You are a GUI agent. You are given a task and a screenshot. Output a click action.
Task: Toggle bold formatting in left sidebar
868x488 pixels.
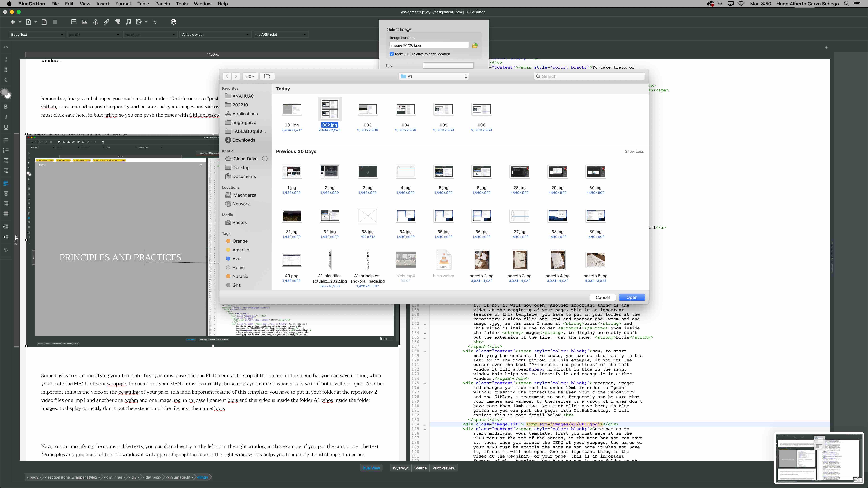[x=6, y=106]
